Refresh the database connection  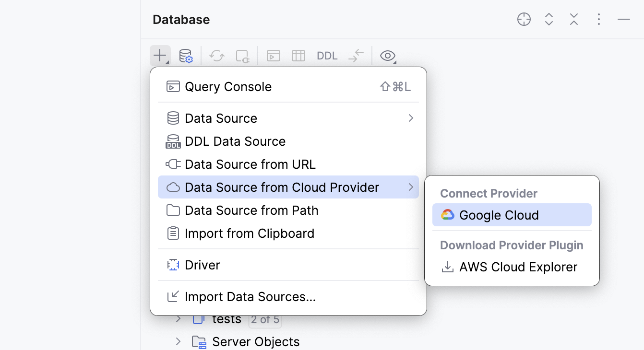[x=216, y=55]
